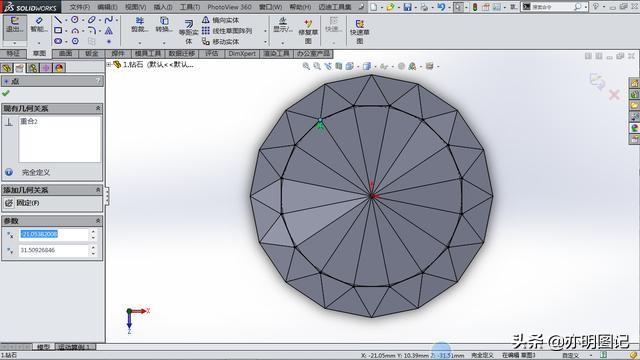Click the Print icon
Viewport: 640px width, 360px height.
point(424,7)
